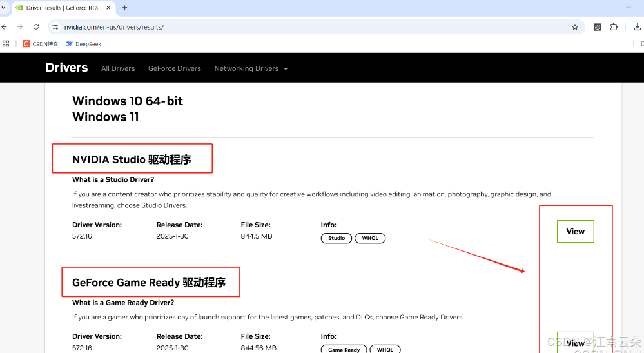Bookmark this page with star icon
Image resolution: width=644 pixels, height=353 pixels.
[x=575, y=27]
